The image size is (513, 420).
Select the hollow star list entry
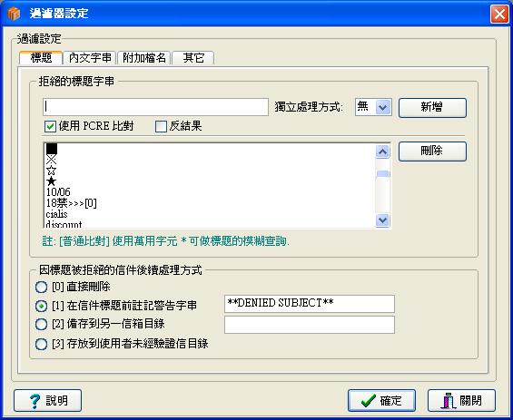pos(52,171)
